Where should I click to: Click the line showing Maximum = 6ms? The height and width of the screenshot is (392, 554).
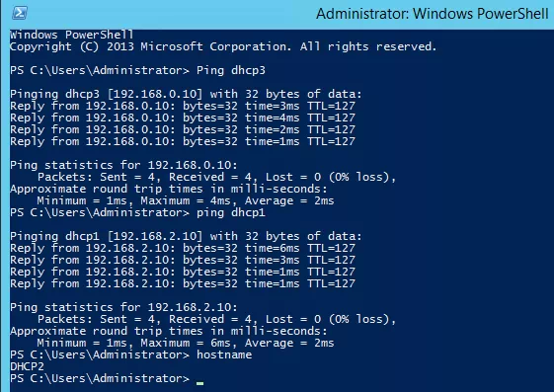tap(186, 343)
